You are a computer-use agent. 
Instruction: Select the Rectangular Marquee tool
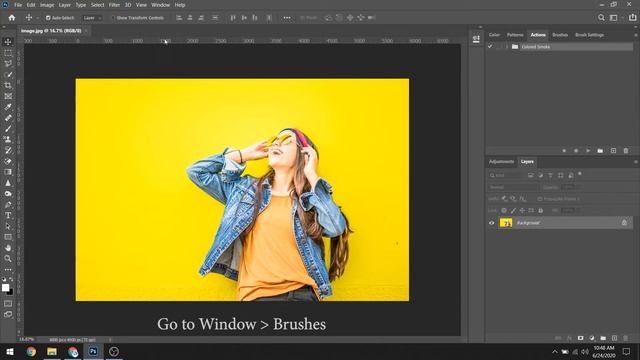click(x=8, y=53)
